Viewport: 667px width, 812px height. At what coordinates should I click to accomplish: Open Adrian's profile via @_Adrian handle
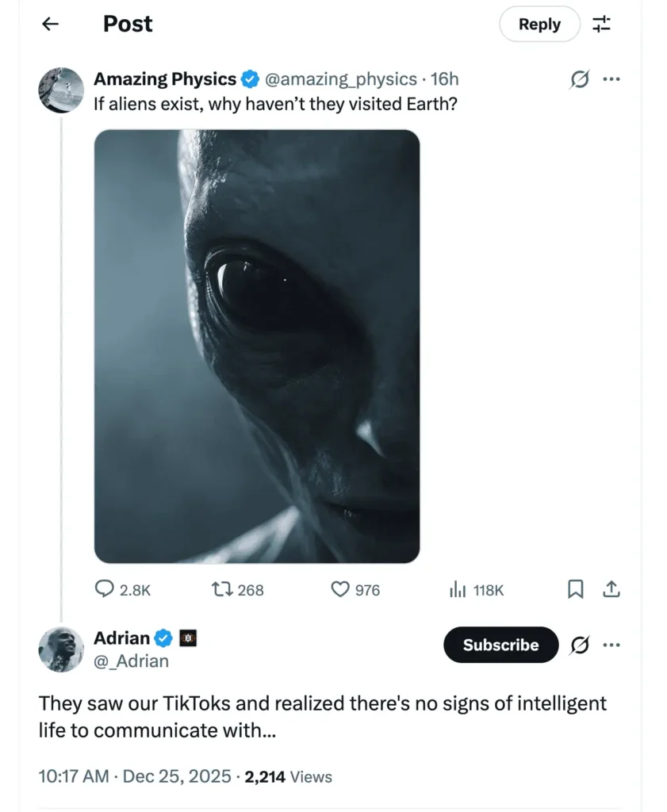click(x=131, y=661)
